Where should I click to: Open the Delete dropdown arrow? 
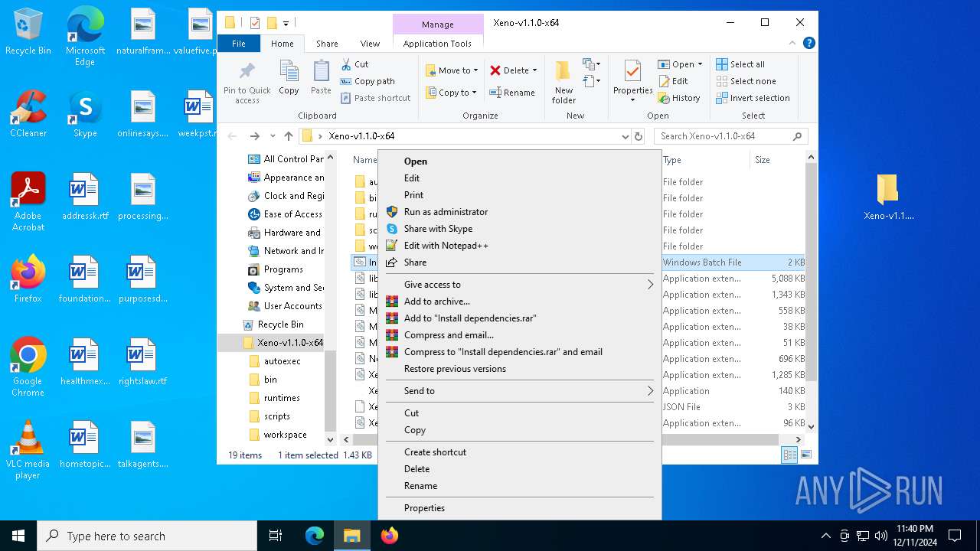point(534,70)
